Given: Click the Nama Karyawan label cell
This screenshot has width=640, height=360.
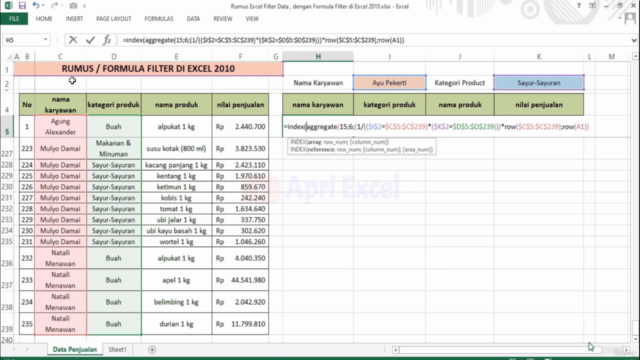Looking at the screenshot, I should [x=318, y=83].
